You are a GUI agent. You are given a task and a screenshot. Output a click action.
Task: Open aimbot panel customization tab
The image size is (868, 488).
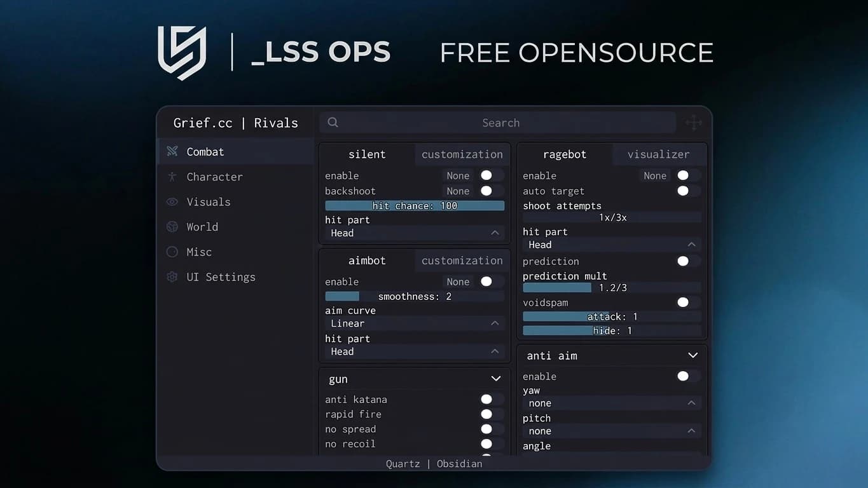pos(462,261)
